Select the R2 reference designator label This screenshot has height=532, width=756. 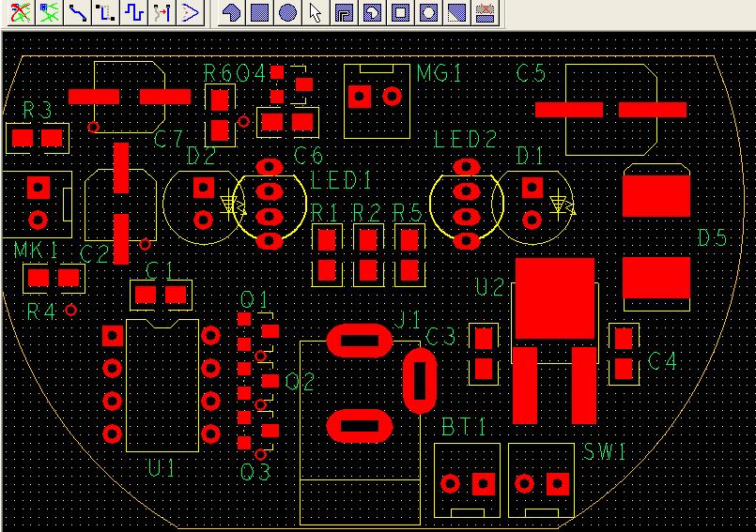pyautogui.click(x=366, y=213)
